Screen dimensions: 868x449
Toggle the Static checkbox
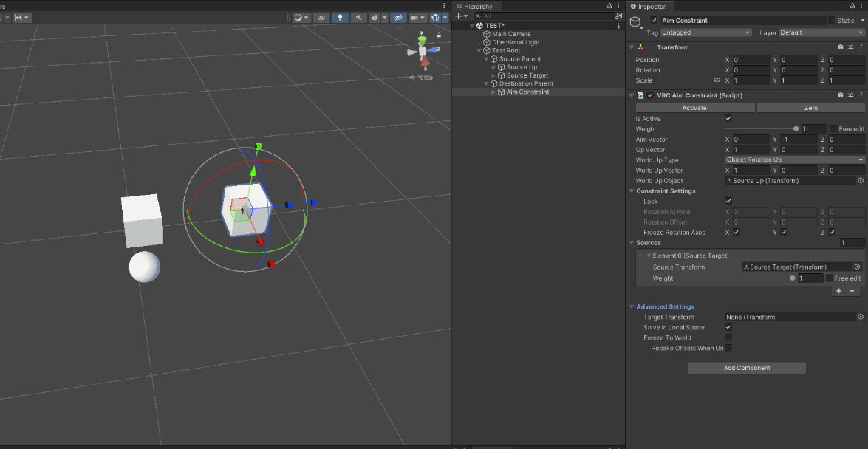click(x=832, y=21)
